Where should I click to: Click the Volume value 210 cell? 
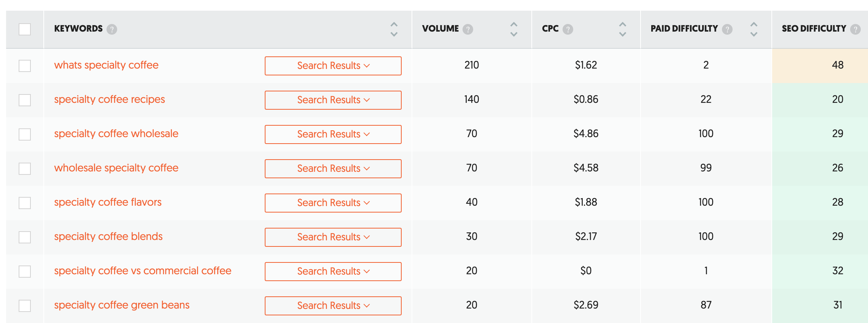pos(472,65)
